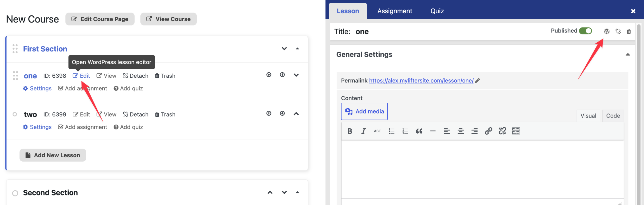This screenshot has width=644, height=205.
Task: Click the First Section title
Action: pos(45,49)
